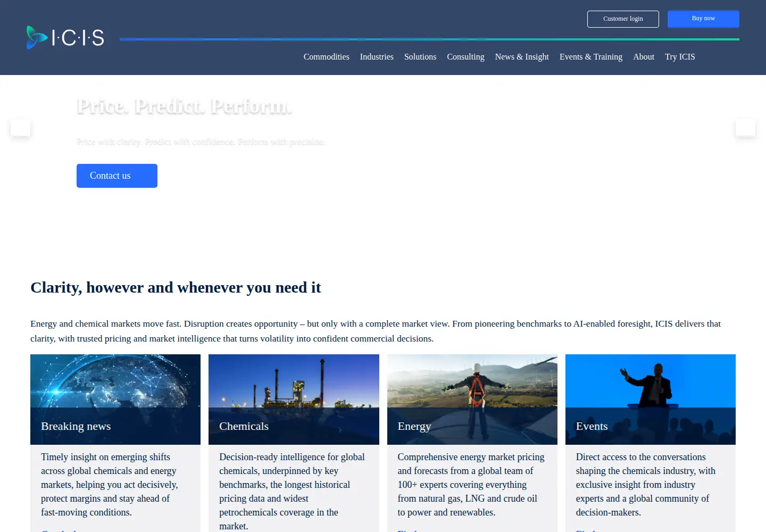Screen dimensions: 766x532
Task: Open the Events card image
Action: 651,400
